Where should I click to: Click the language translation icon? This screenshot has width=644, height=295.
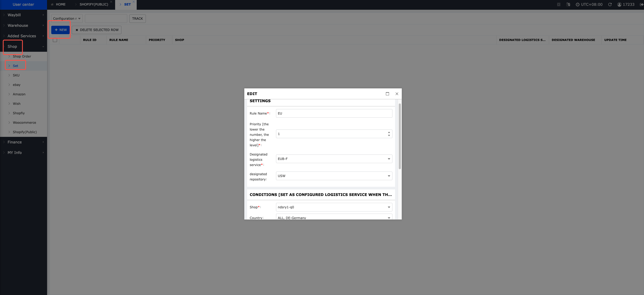pyautogui.click(x=568, y=4)
